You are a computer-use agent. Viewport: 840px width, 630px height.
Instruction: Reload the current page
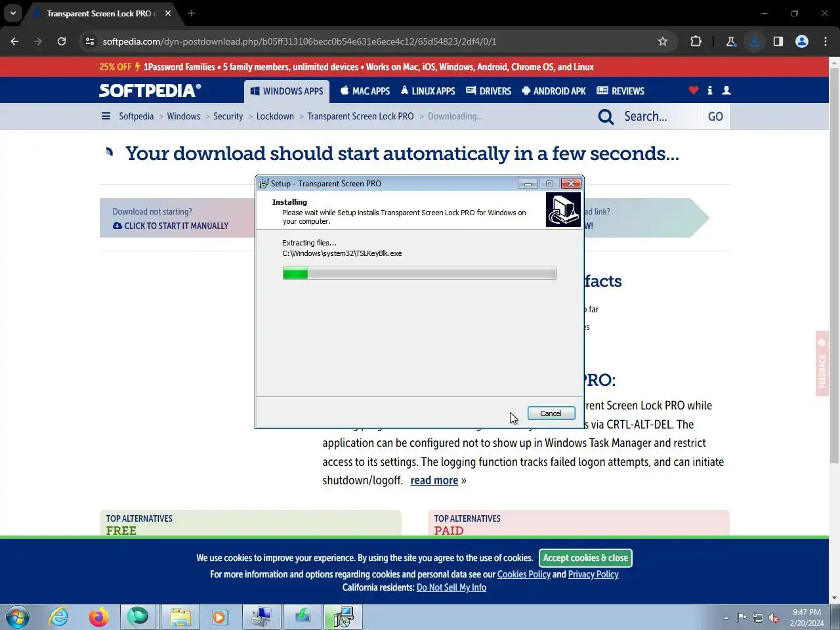coord(62,41)
